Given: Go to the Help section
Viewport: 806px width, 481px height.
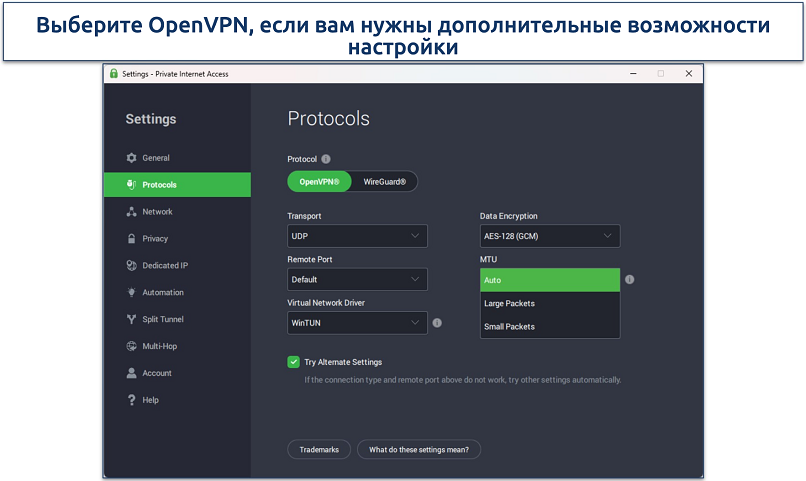Looking at the screenshot, I should click(150, 401).
